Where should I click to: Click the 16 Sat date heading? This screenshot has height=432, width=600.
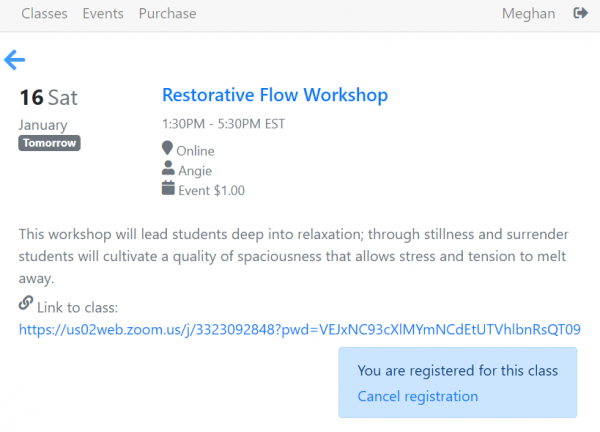(48, 97)
